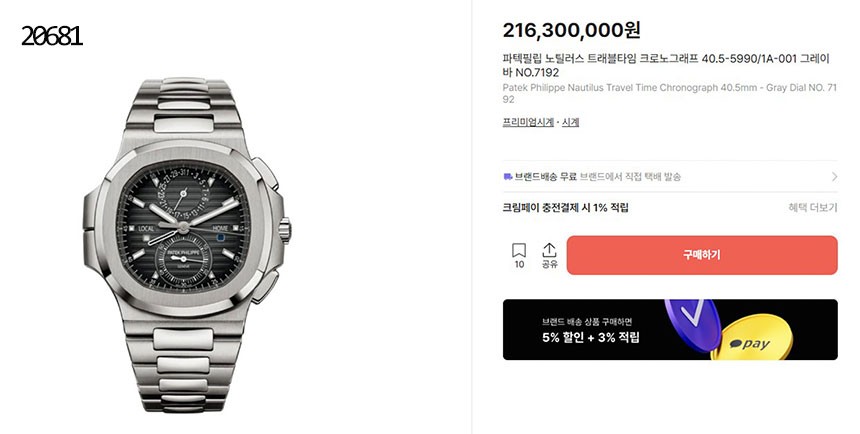860x434 pixels.
Task: Open the 5% 할인 + 3% 적립 banner
Action: [590, 337]
